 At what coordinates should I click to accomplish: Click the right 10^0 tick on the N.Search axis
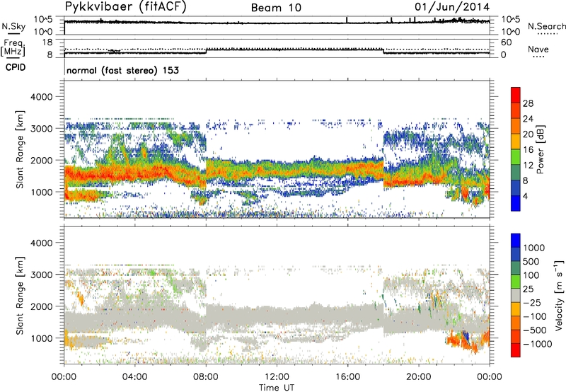coord(510,32)
